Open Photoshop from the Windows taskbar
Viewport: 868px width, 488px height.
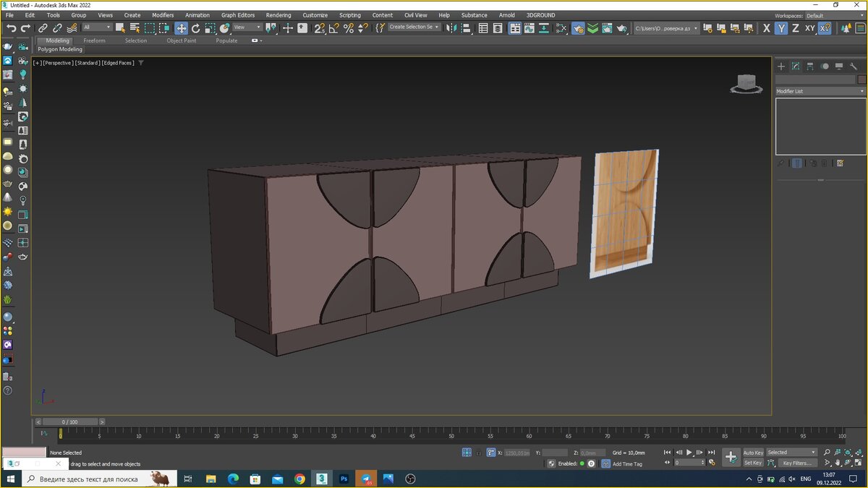(x=344, y=479)
